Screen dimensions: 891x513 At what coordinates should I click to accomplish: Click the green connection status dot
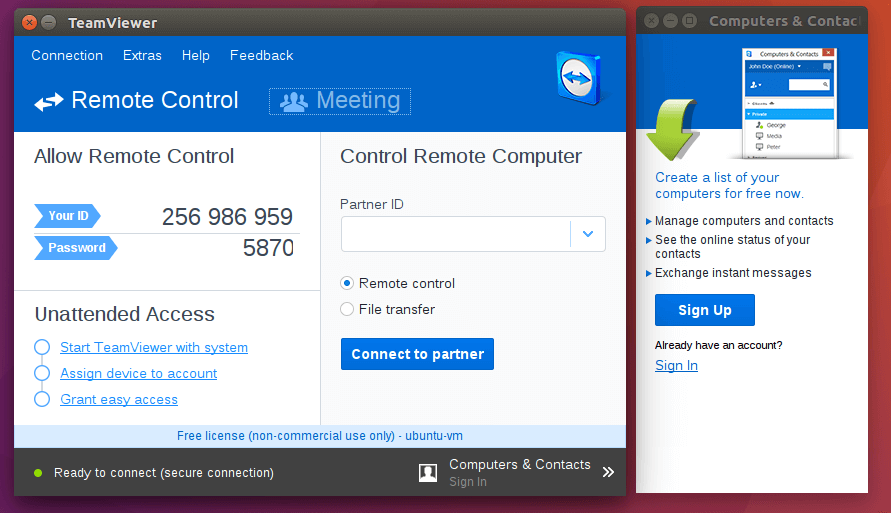[38, 473]
